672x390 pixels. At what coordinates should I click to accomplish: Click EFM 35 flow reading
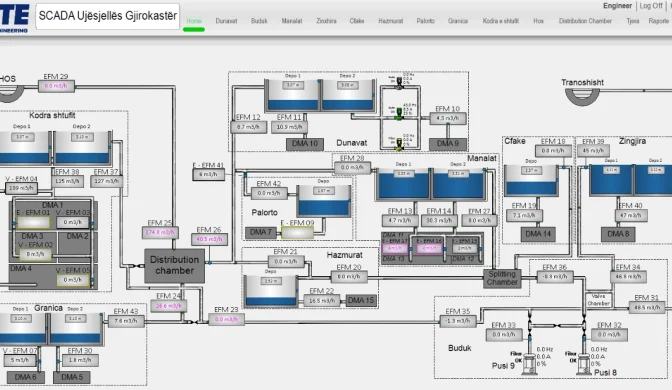(458, 321)
